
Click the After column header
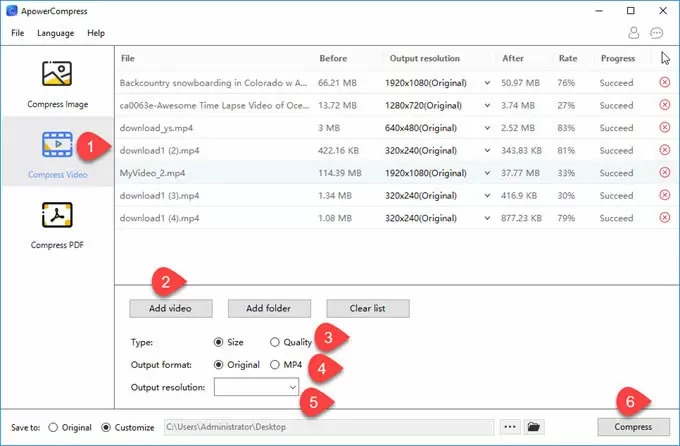point(513,58)
